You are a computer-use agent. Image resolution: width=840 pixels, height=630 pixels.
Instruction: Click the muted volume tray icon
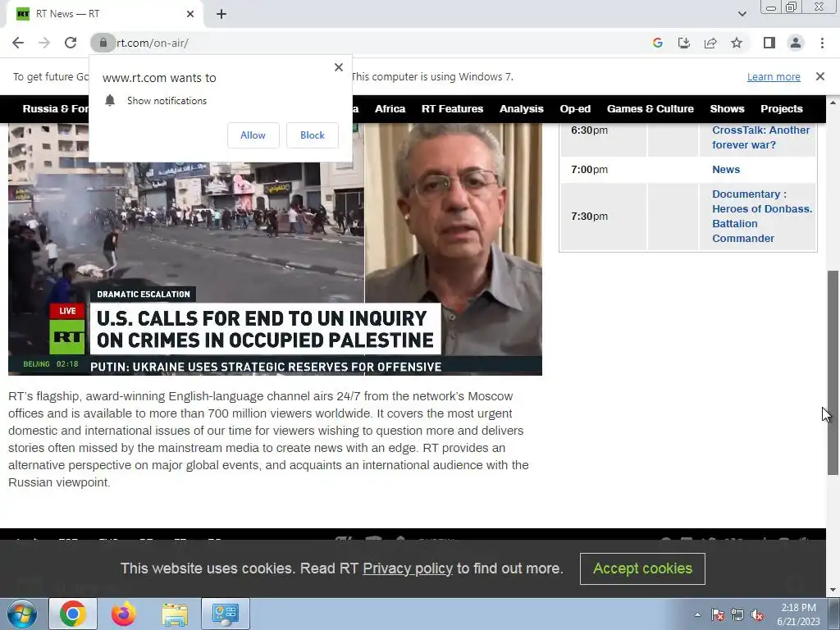tap(757, 614)
